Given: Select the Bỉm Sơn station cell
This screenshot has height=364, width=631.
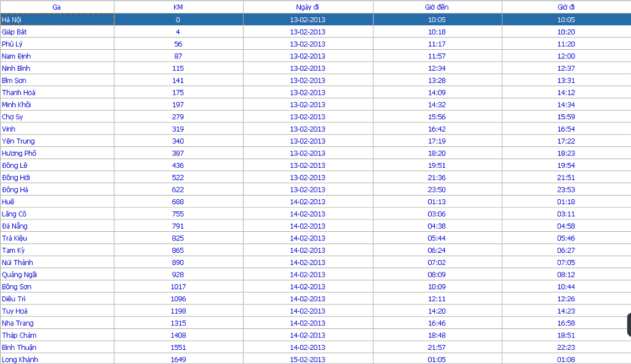Looking at the screenshot, I should pos(57,80).
